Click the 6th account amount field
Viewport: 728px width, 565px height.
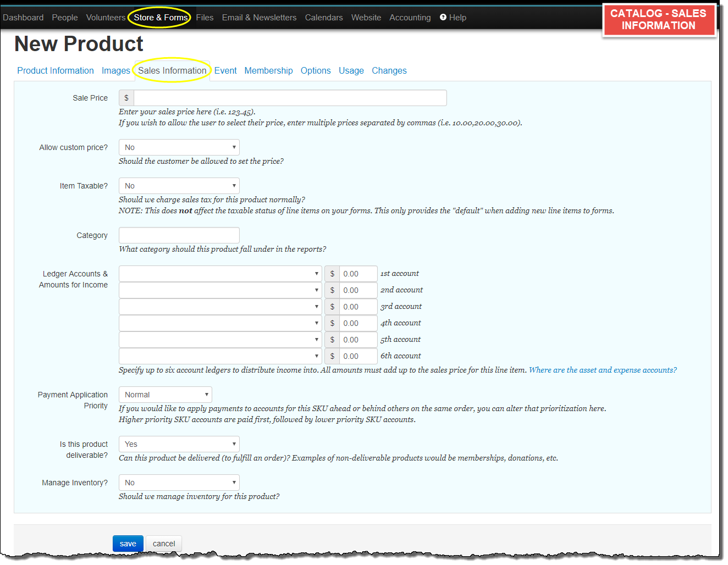359,356
